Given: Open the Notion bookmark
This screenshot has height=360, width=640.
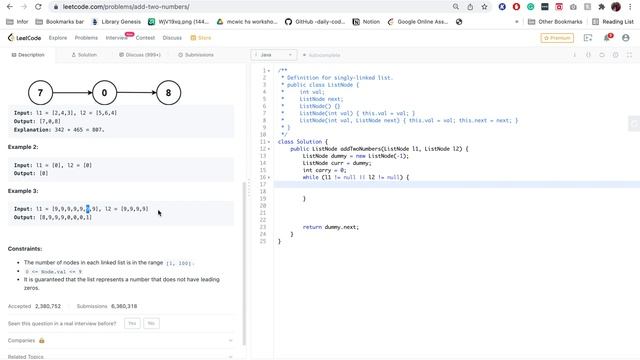Looking at the screenshot, I should (x=366, y=22).
